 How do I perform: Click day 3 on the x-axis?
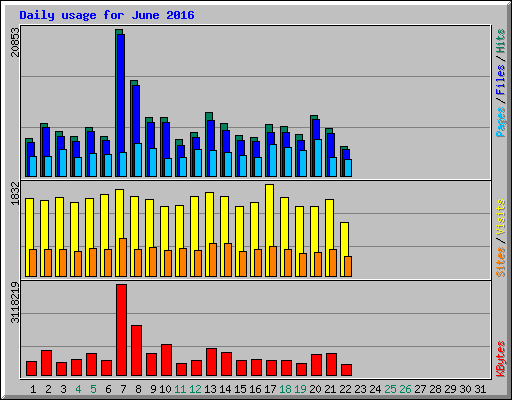[63, 389]
